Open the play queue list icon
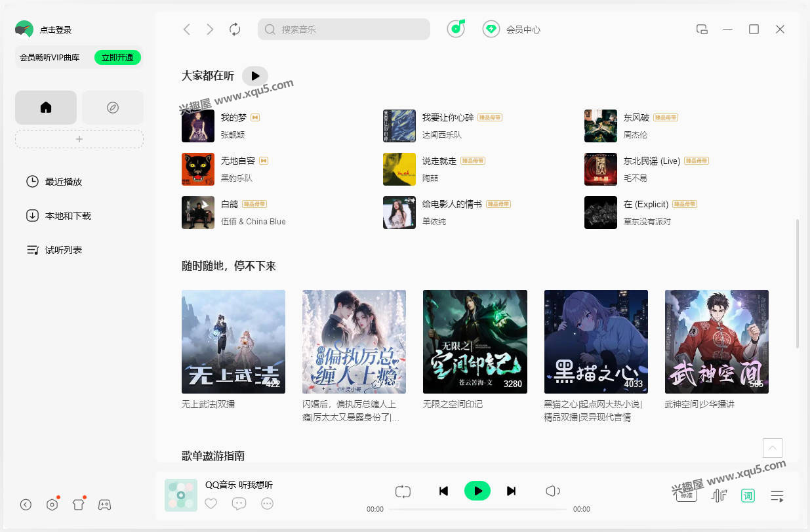 777,496
